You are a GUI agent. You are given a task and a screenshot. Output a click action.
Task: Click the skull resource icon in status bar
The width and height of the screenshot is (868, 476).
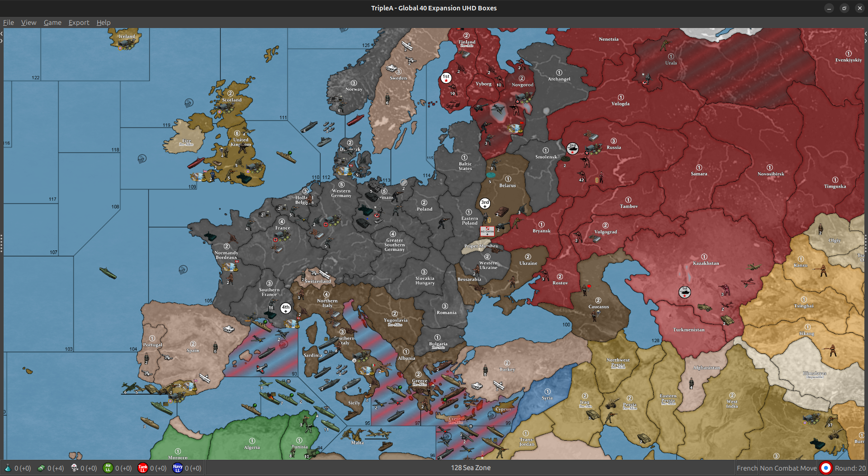[x=75, y=468]
